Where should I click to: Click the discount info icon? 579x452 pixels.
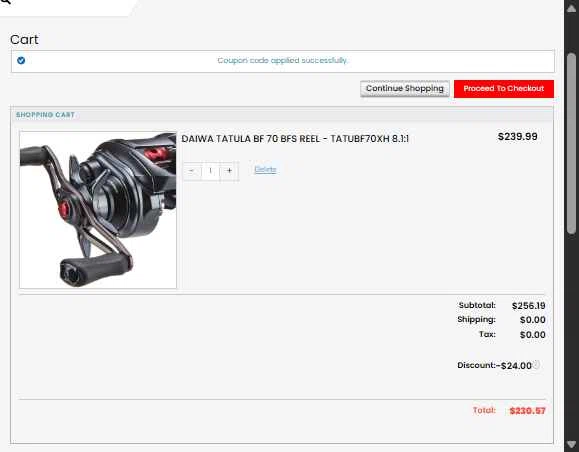(x=536, y=365)
